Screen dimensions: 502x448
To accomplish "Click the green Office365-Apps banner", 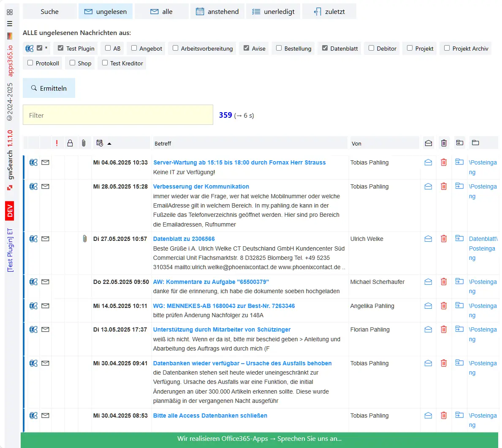I will (x=259, y=440).
